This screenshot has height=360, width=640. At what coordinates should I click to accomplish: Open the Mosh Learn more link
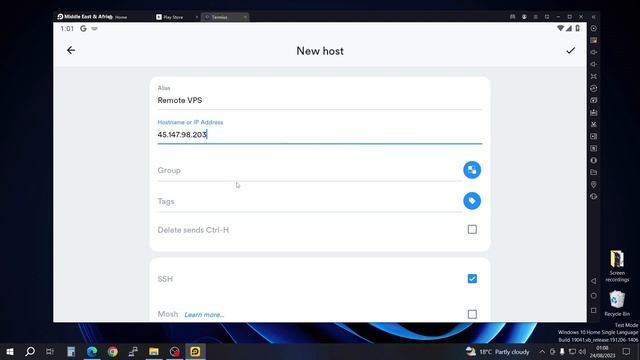(x=204, y=315)
